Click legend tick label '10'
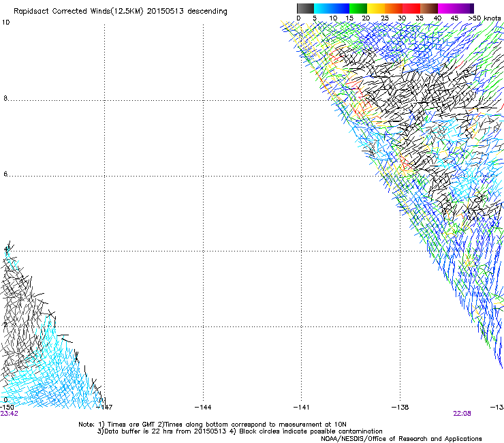The width and height of the screenshot is (504, 443). click(x=333, y=18)
